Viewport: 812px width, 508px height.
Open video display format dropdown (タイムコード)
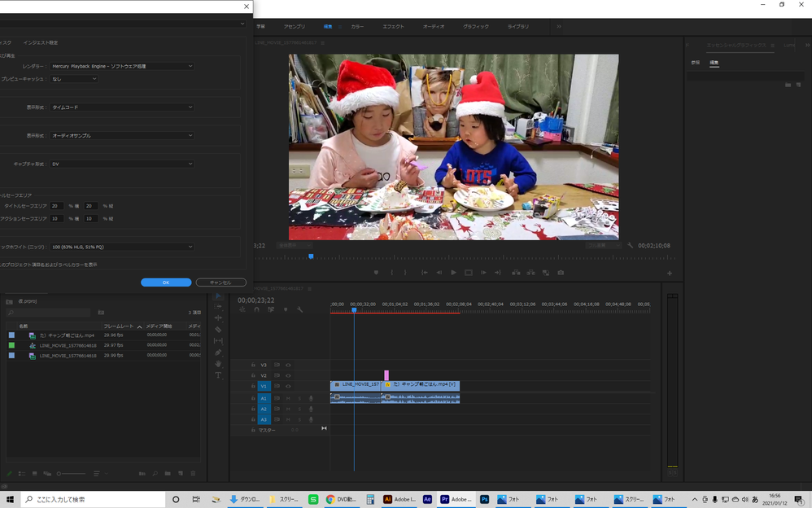click(x=122, y=107)
